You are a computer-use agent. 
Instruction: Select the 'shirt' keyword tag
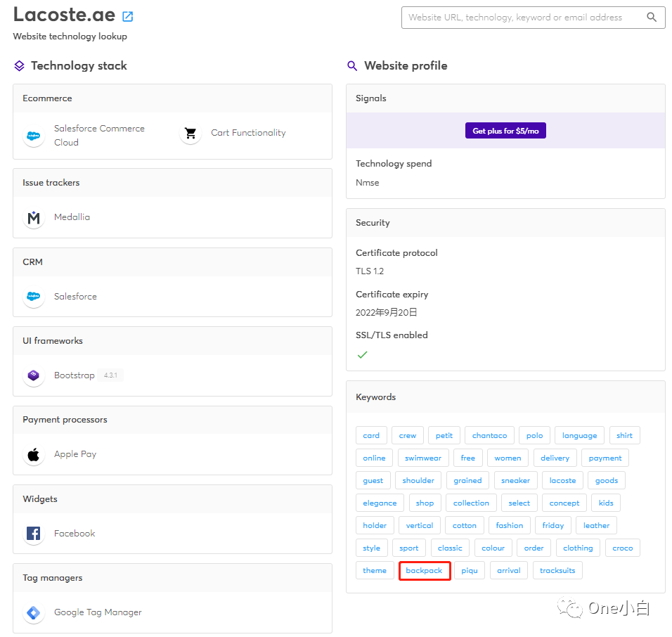point(624,435)
